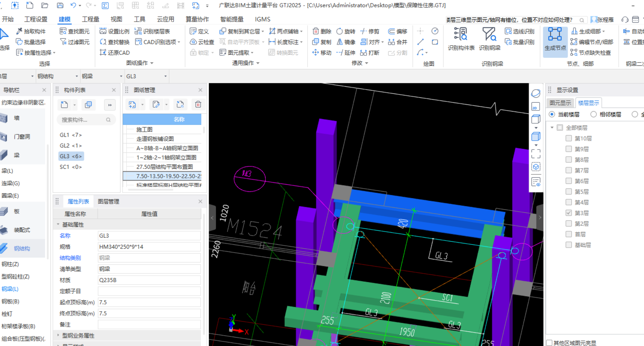This screenshot has width=644, height=346.
Task: Click trash icon in 图纸管理 panel
Action: pyautogui.click(x=198, y=104)
